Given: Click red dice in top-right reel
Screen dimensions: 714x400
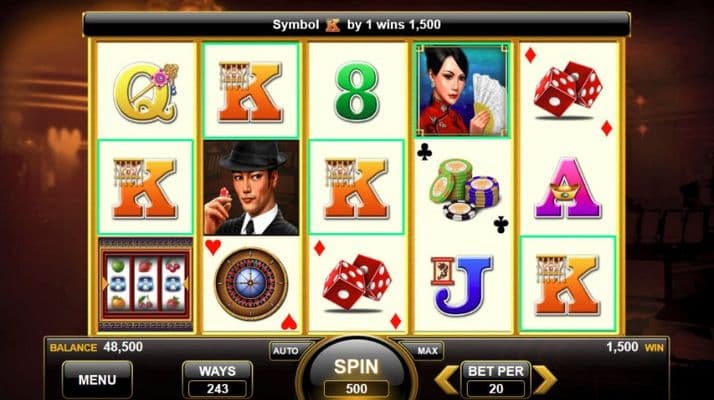Looking at the screenshot, I should pos(568,89).
